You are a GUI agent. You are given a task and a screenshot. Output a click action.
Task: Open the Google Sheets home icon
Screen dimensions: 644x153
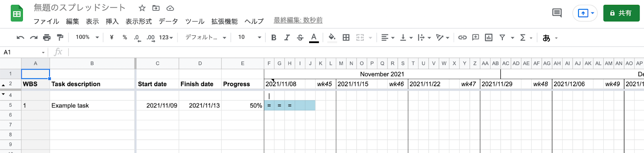coord(17,14)
